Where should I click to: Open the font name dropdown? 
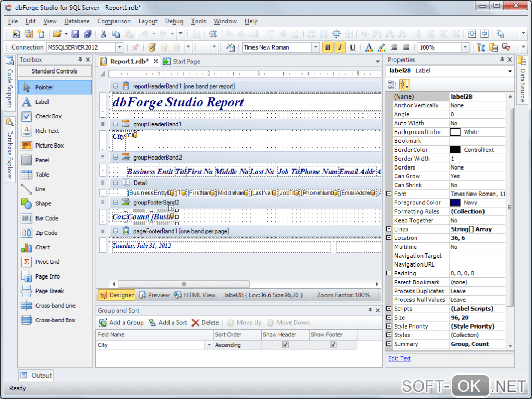pyautogui.click(x=315, y=47)
